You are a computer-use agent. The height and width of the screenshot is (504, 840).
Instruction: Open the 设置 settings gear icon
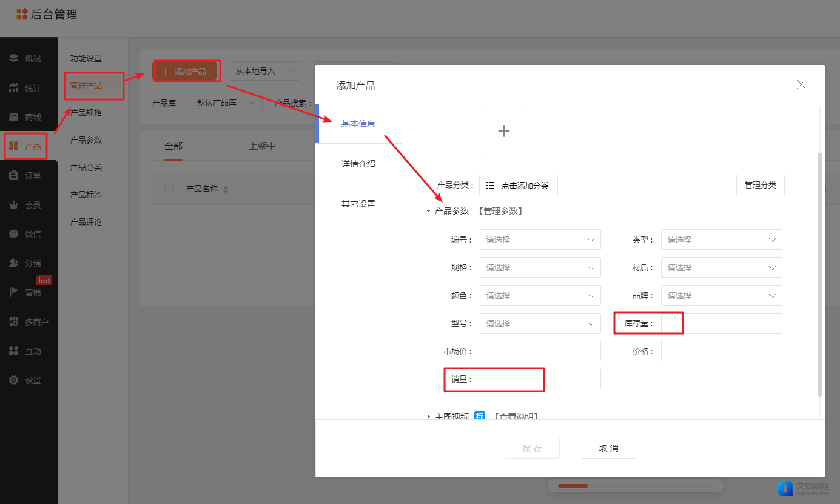click(x=13, y=380)
